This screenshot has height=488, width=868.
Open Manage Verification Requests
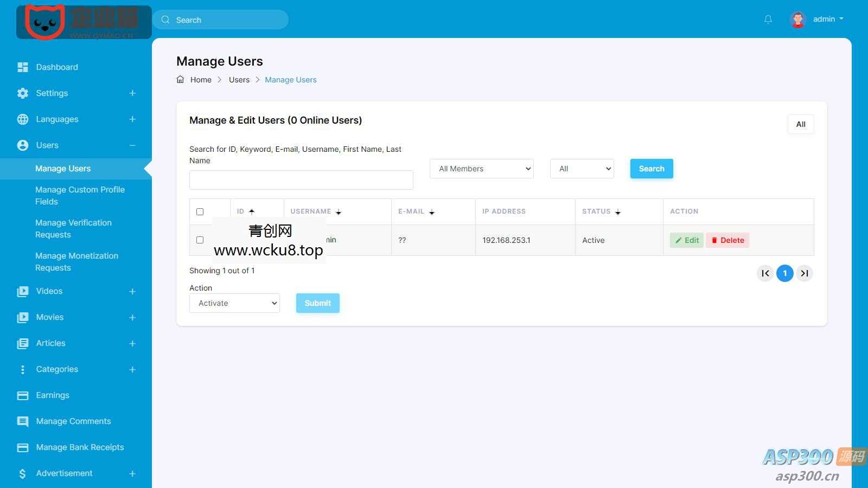click(x=73, y=228)
